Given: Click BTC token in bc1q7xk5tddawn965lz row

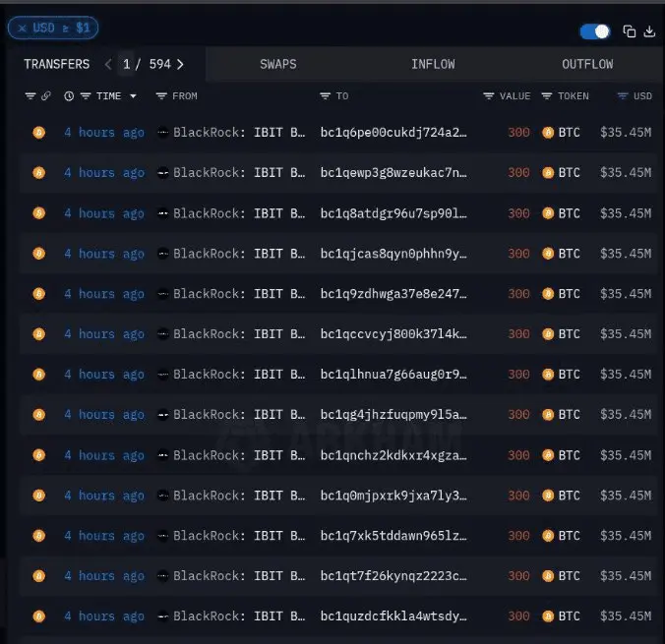Looking at the screenshot, I should [x=561, y=536].
